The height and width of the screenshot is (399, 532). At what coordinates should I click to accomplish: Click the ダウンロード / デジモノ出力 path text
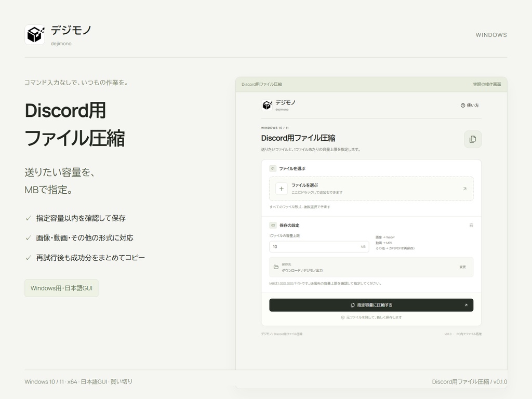pyautogui.click(x=302, y=270)
